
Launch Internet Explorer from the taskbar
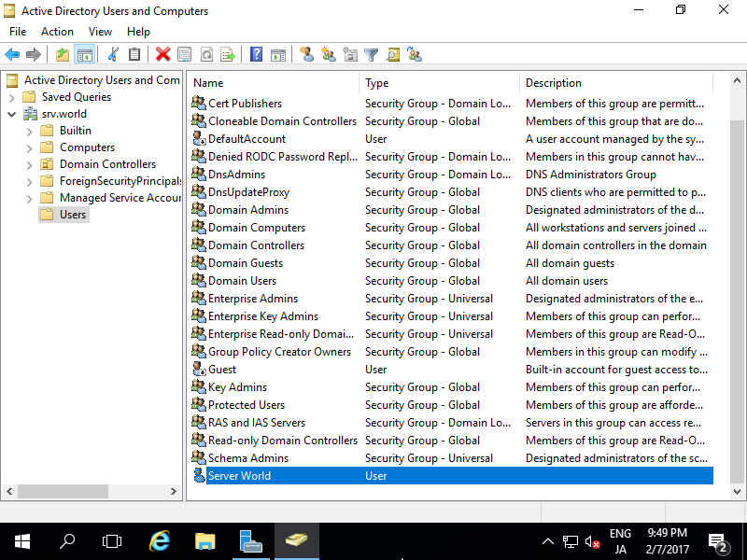[x=160, y=541]
